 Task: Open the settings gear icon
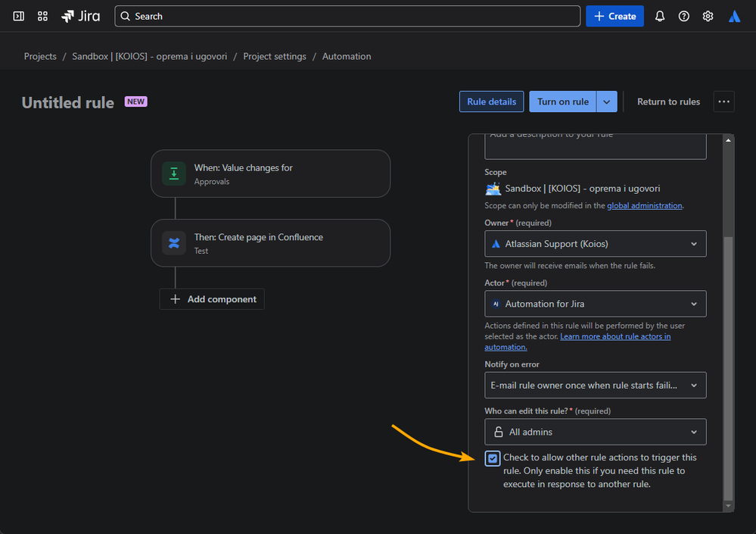click(x=708, y=16)
